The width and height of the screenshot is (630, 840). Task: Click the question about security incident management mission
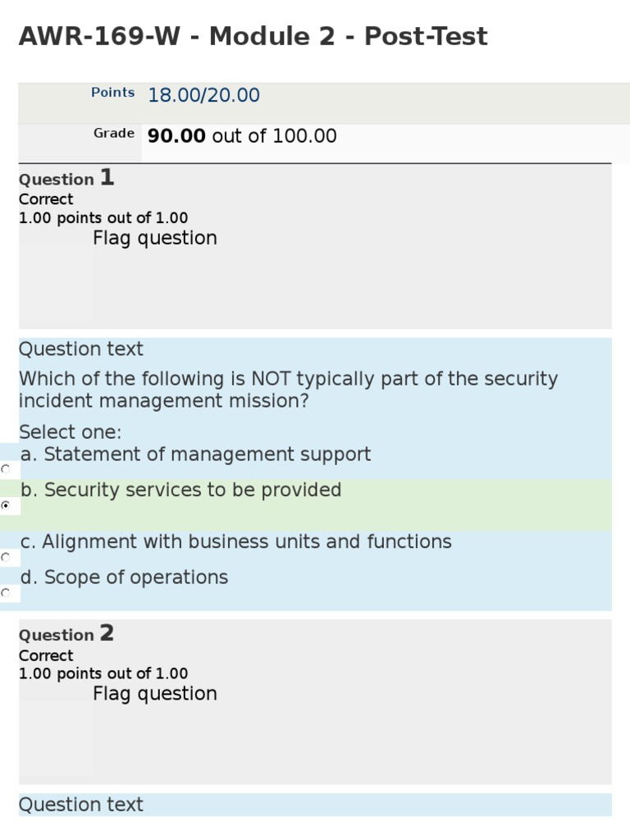pos(288,390)
